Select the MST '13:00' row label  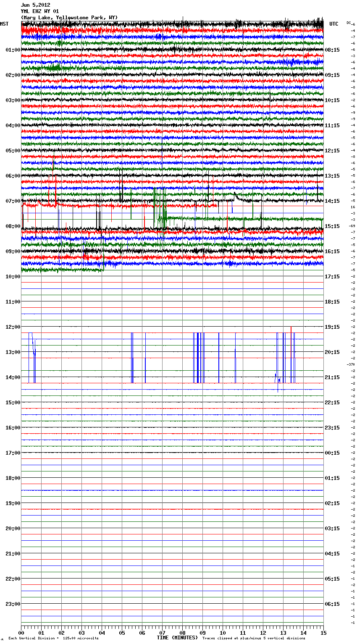pyautogui.click(x=13, y=352)
